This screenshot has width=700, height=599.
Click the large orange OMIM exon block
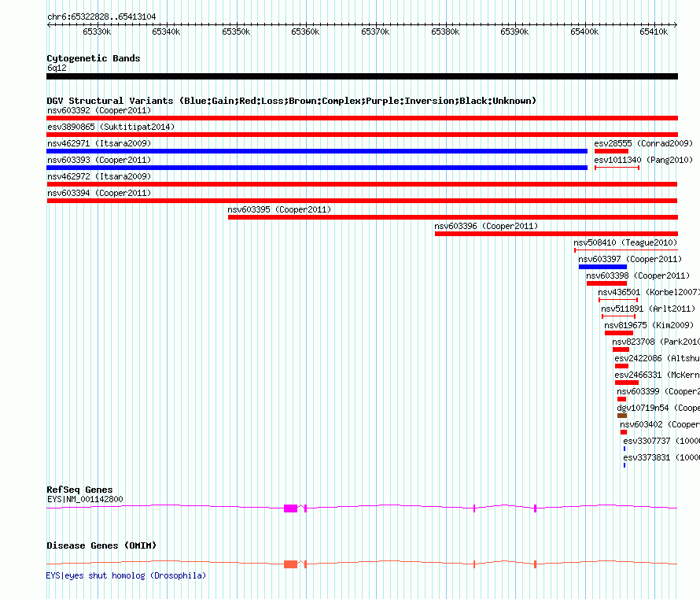291,564
